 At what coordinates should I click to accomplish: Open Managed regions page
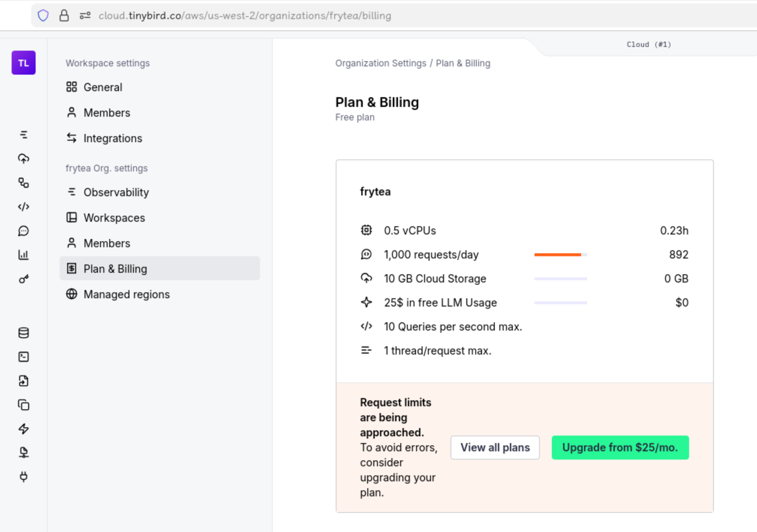126,294
